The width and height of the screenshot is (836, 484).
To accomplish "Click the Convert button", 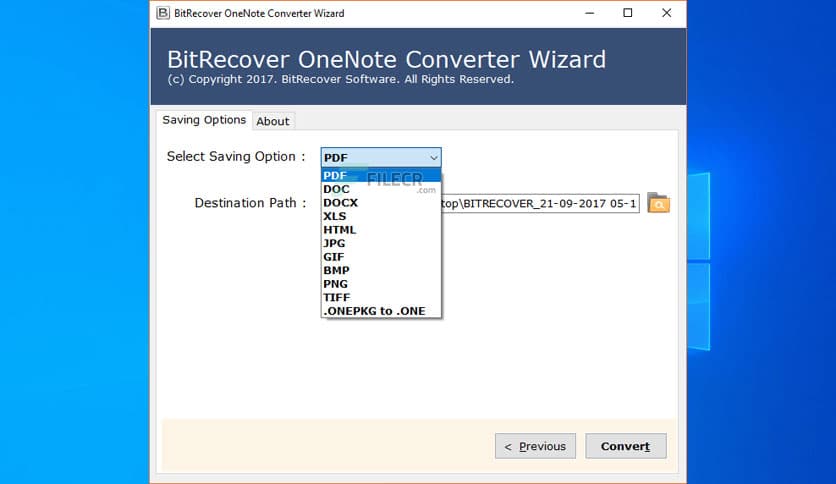I will [625, 446].
